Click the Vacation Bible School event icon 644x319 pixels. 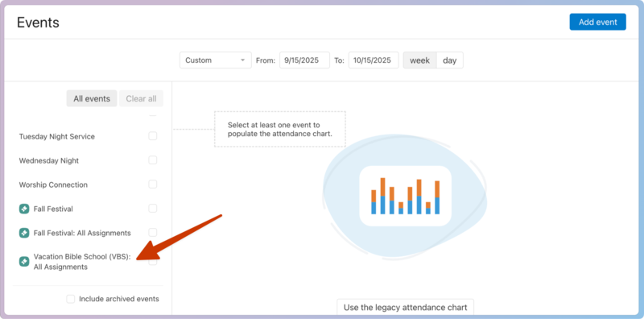(24, 262)
